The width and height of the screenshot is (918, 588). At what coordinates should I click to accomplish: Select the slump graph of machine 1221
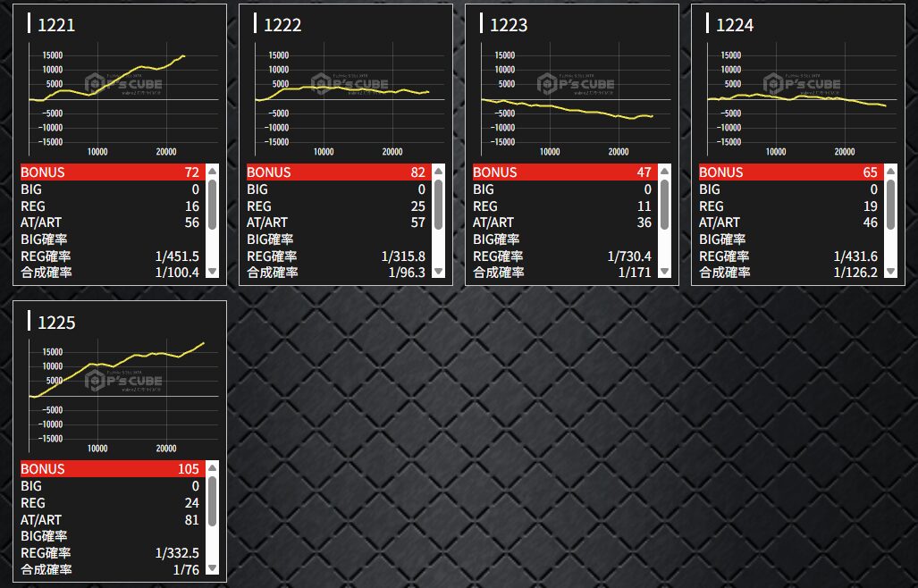[123, 99]
